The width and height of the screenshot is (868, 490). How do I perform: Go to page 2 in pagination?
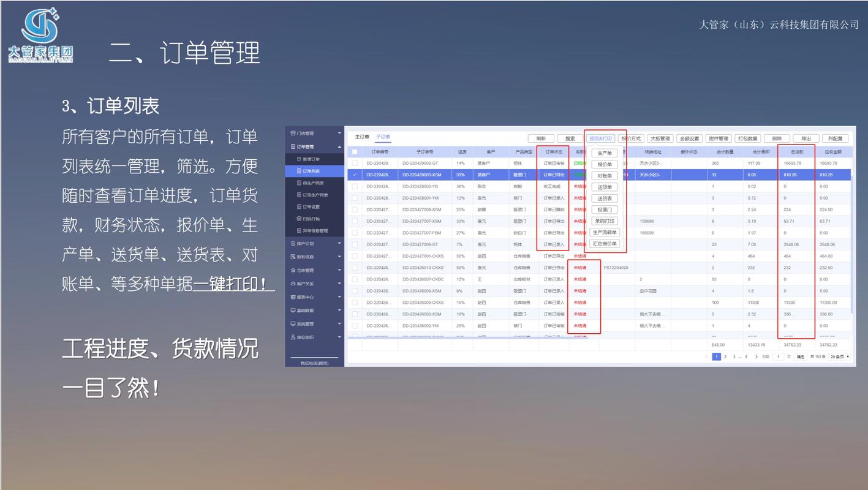pyautogui.click(x=725, y=356)
